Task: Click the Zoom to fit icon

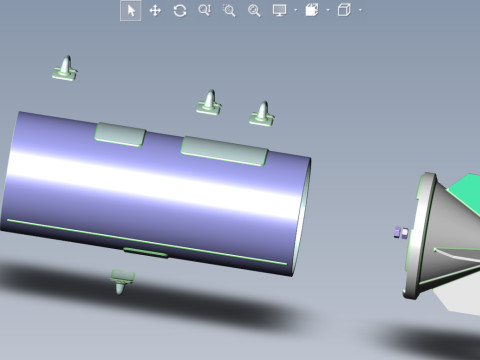Action: tap(254, 11)
